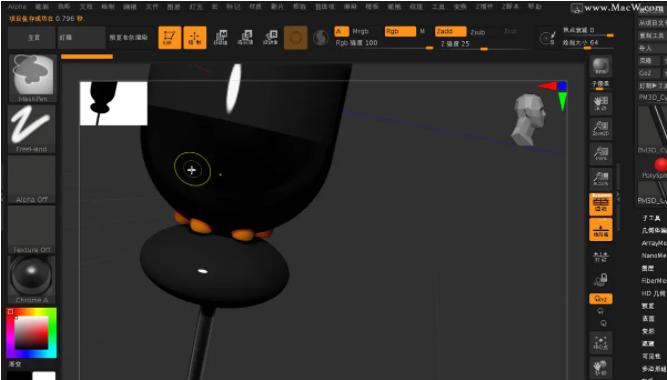Expand the 变形 subpalette

tap(648, 331)
